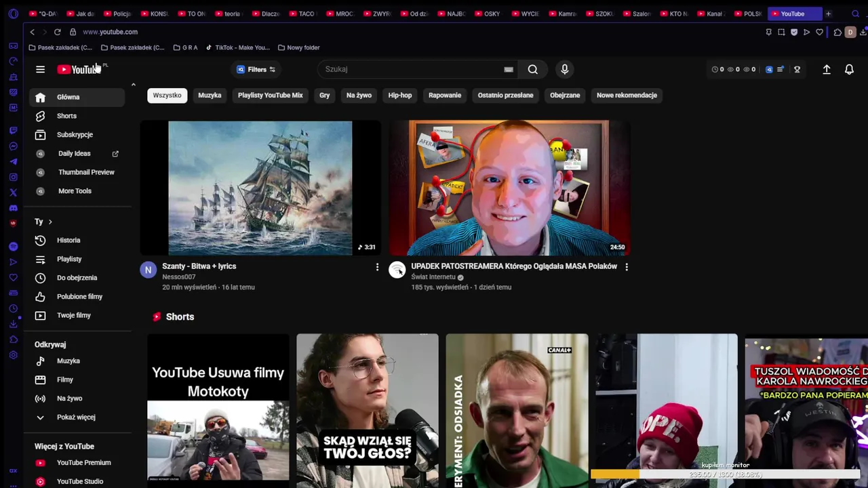Viewport: 868px width, 488px height.
Task: Go to Główna in sidebar
Action: [77, 97]
